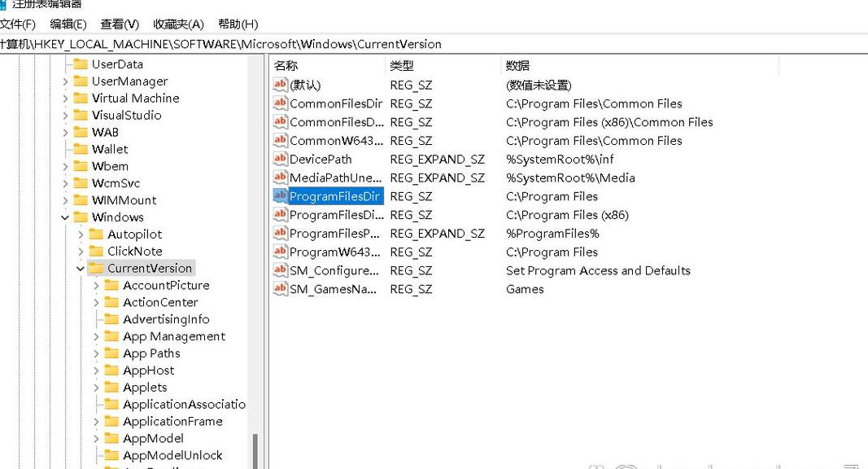Click the Applets folder icon
This screenshot has width=868, height=469.
111,387
